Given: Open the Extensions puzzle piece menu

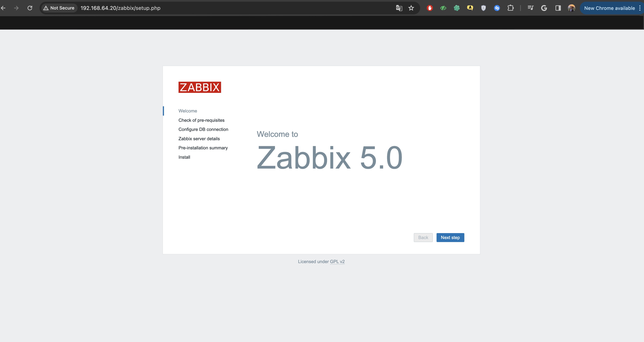Looking at the screenshot, I should [x=510, y=8].
